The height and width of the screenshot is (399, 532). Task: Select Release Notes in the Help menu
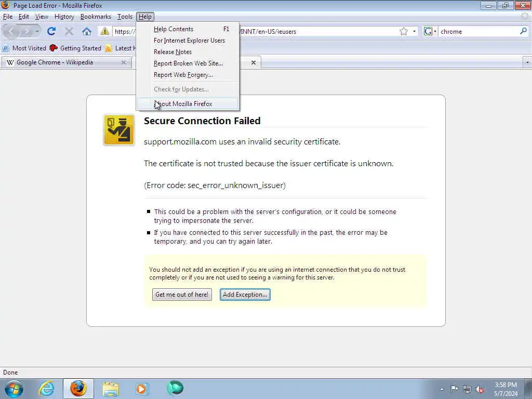(x=188, y=52)
